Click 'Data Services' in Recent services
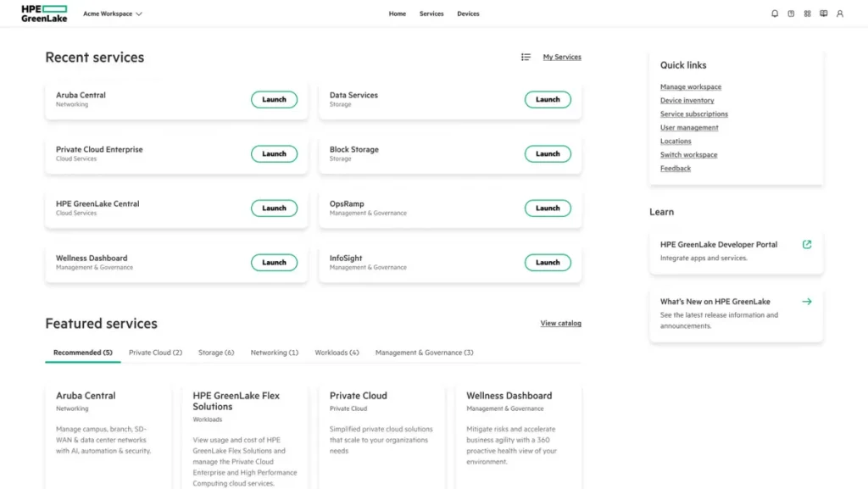868x489 pixels. [353, 95]
